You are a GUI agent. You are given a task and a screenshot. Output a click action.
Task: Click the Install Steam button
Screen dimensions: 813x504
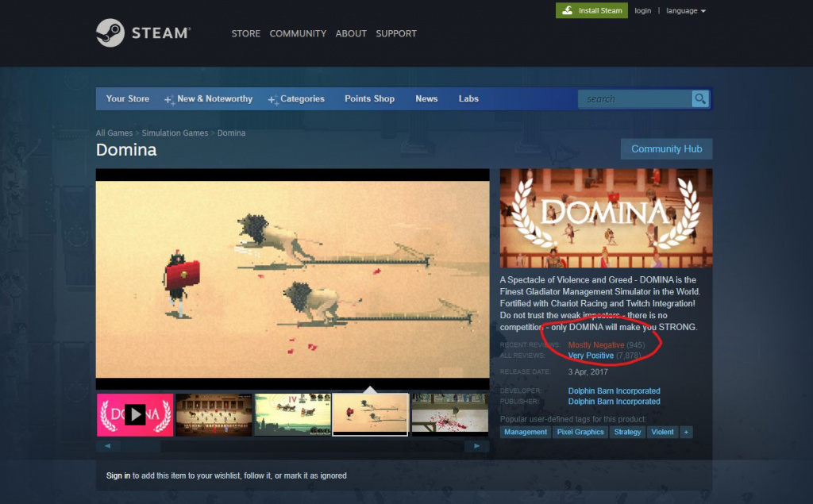[591, 10]
